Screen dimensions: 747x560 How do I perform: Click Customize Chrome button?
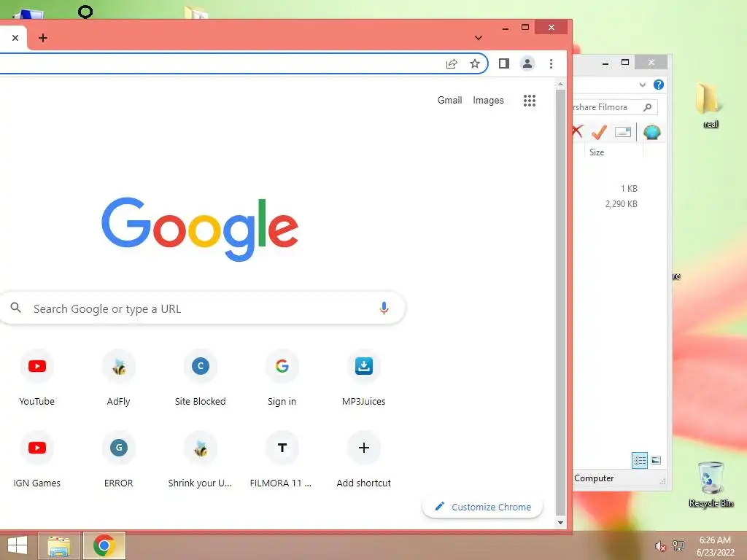tap(482, 507)
